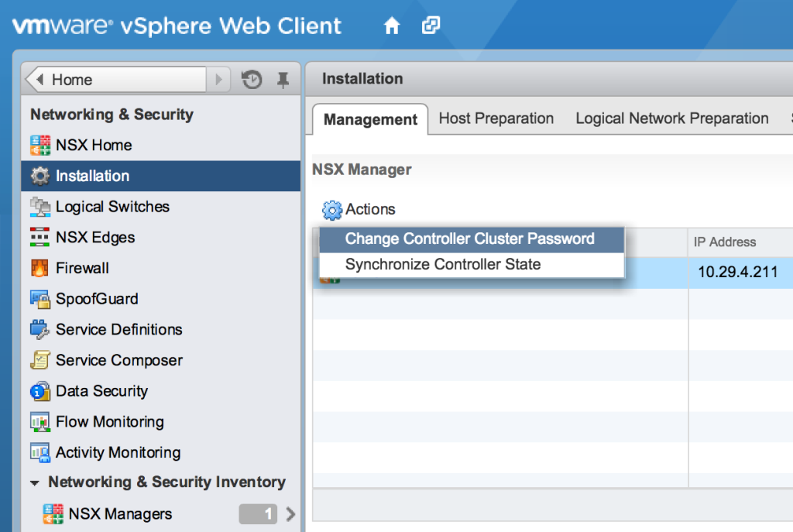Screen dimensions: 793x532
Task: Open the Actions menu label
Action: [370, 209]
